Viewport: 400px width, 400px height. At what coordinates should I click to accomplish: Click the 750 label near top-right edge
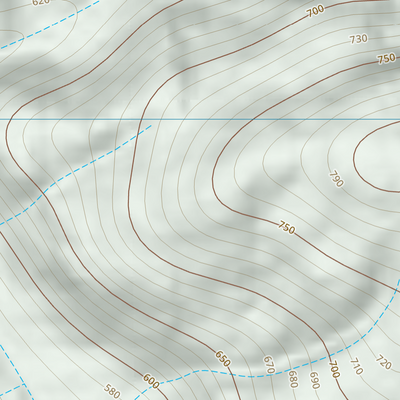coord(386,59)
